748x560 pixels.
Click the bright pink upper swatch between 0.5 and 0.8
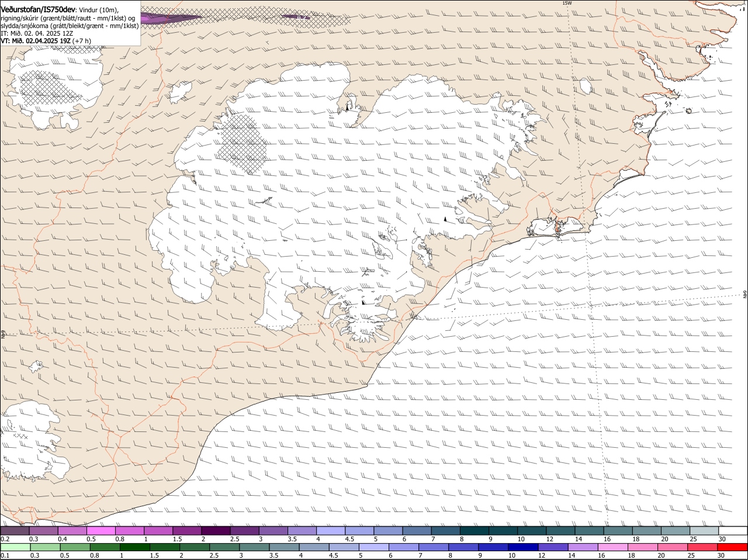tap(101, 531)
